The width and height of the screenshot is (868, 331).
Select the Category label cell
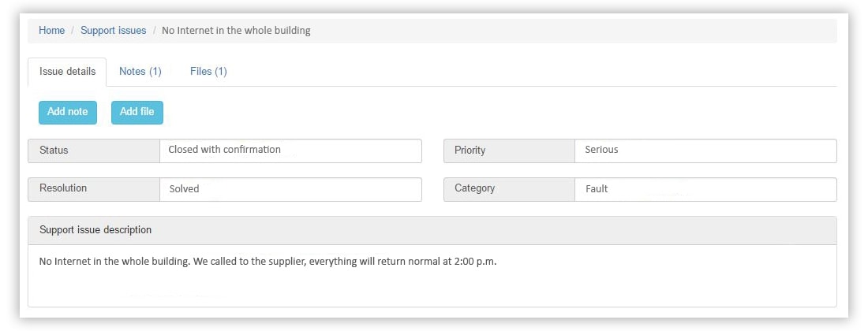[x=509, y=190]
